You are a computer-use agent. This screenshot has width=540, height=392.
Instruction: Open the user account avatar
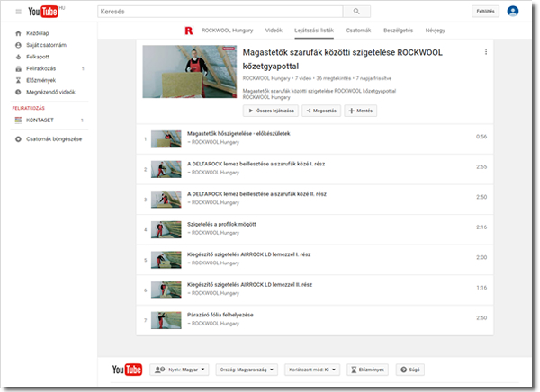[512, 12]
